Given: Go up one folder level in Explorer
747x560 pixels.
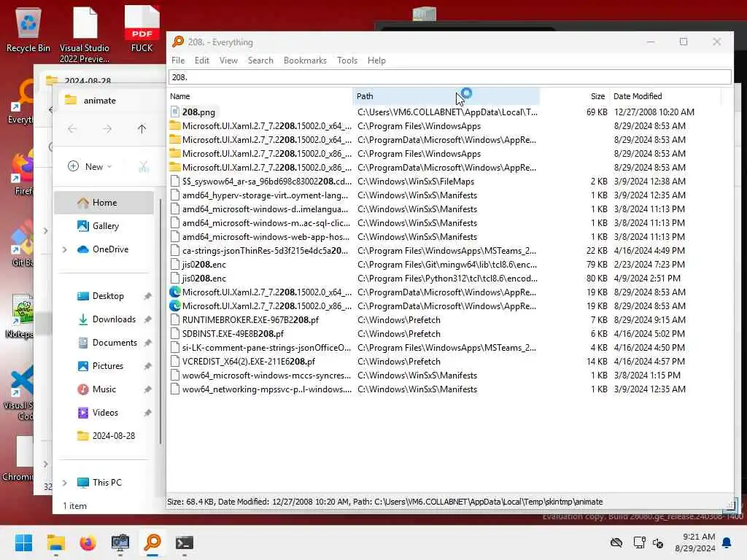Looking at the screenshot, I should [x=142, y=128].
